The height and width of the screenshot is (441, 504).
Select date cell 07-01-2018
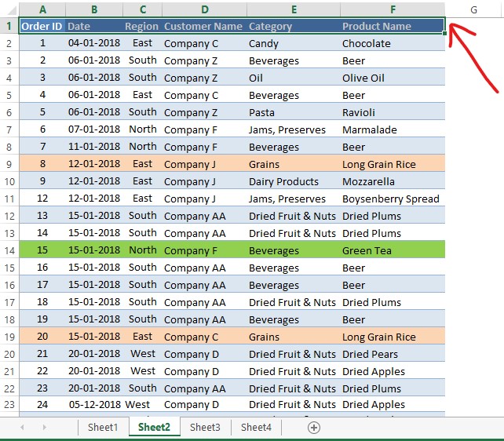(94, 129)
